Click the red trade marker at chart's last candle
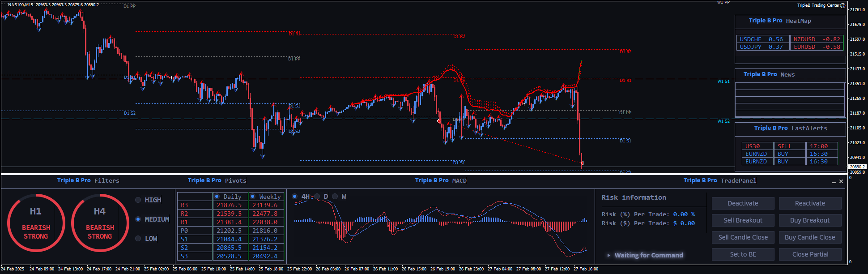Viewport: 868px width, 274px height. (x=582, y=163)
